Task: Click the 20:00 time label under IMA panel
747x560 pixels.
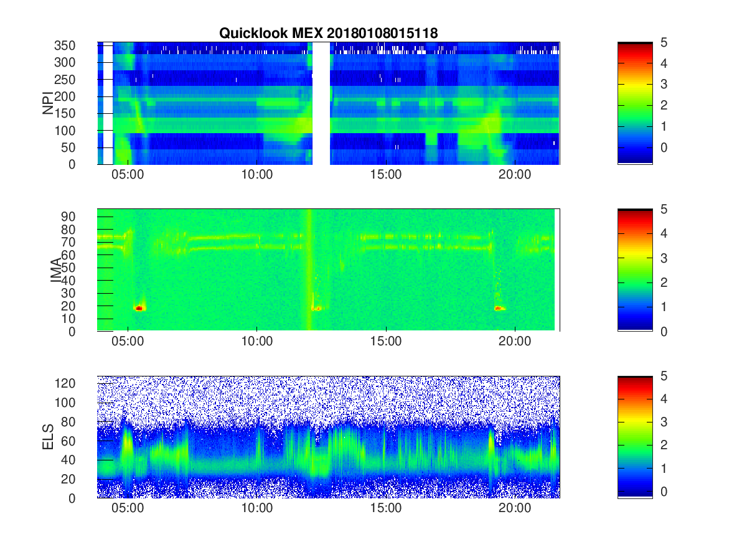Action: (514, 342)
